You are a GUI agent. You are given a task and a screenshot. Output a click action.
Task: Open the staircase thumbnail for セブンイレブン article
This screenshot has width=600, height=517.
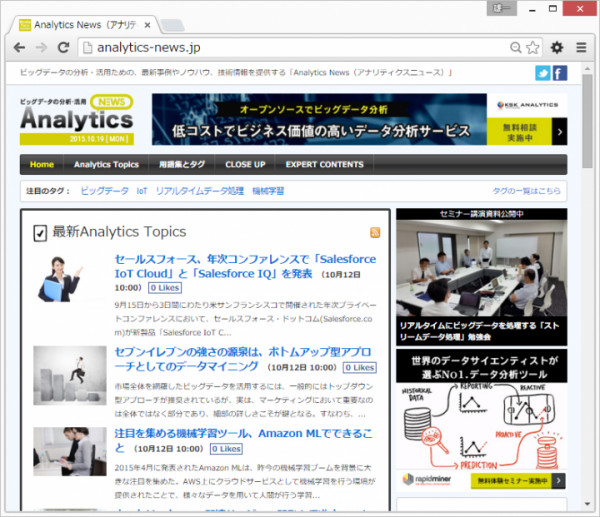[70, 375]
